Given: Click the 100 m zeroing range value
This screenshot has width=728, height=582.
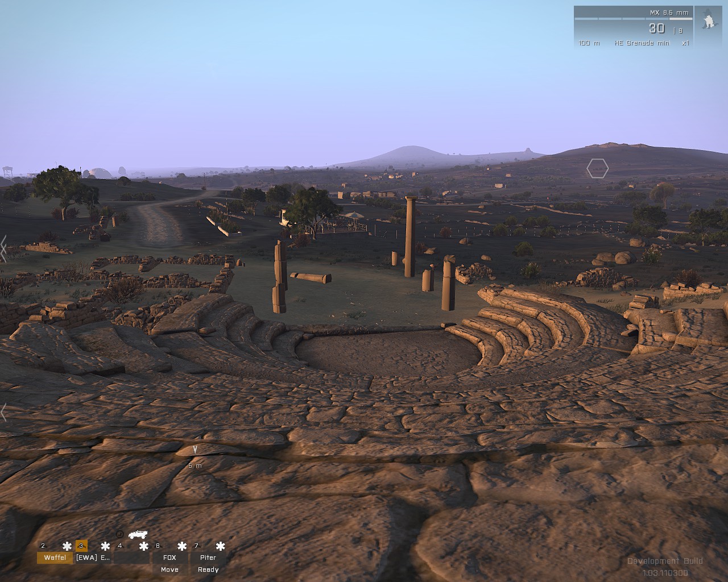Looking at the screenshot, I should point(589,43).
